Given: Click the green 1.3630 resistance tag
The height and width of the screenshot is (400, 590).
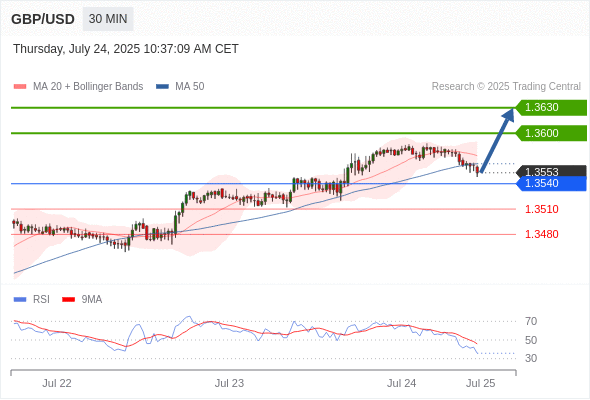Looking at the screenshot, I should pos(551,108).
